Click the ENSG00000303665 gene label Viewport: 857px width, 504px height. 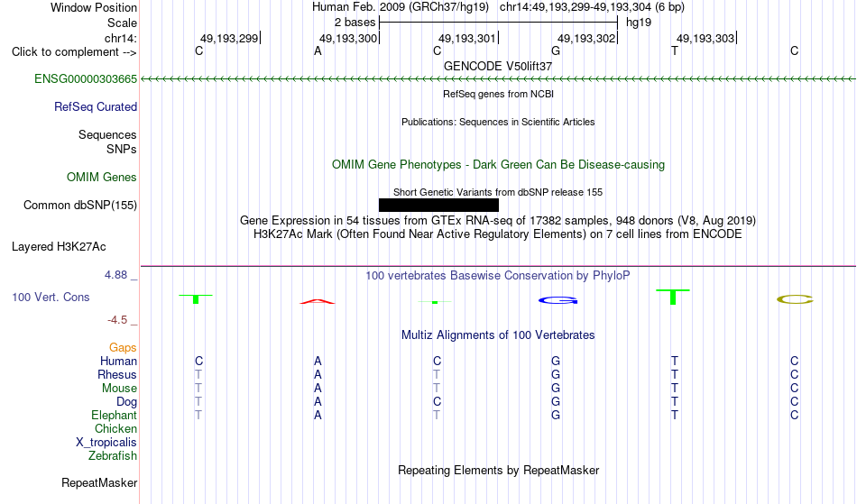pos(86,79)
